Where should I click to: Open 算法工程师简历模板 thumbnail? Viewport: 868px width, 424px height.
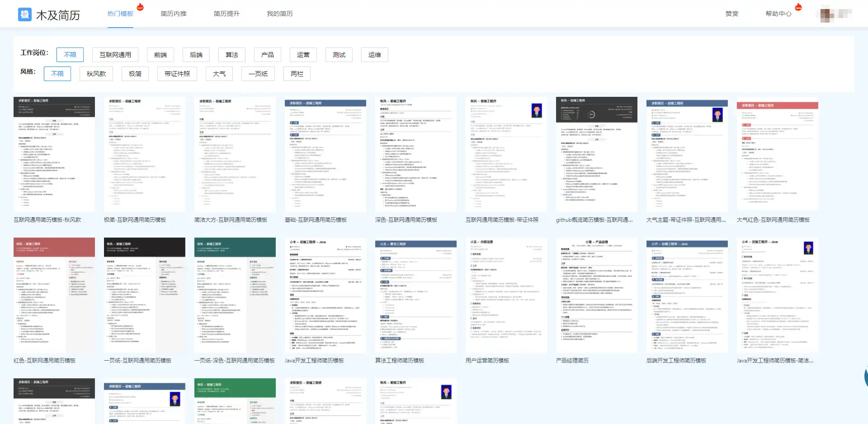pyautogui.click(x=416, y=295)
